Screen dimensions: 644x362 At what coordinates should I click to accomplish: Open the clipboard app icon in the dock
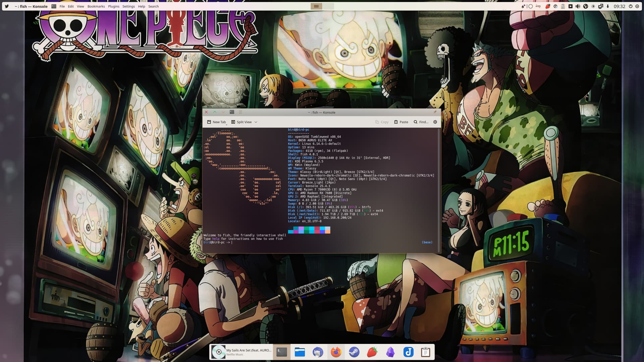click(426, 352)
